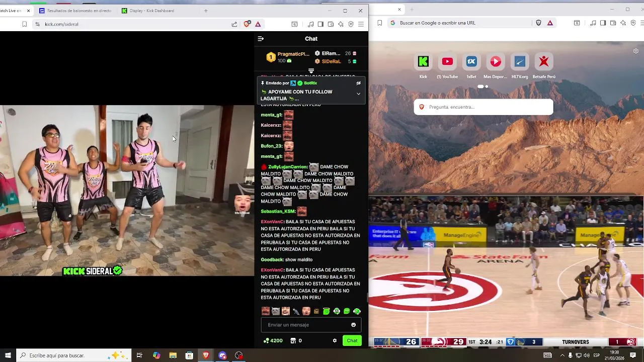Open the HLTV.org shortcut tile
Screen dimensions: 644x362
point(520,61)
